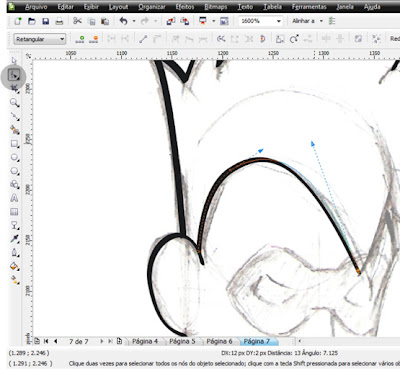
Task: Select the Pick tool
Action: (x=14, y=61)
